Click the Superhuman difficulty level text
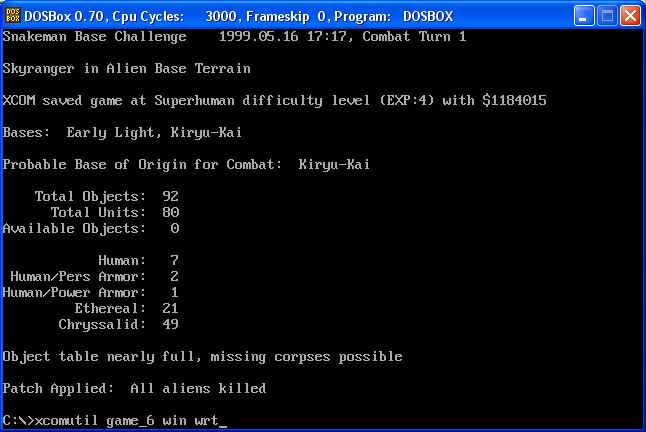The height and width of the screenshot is (432, 646). tap(262, 100)
